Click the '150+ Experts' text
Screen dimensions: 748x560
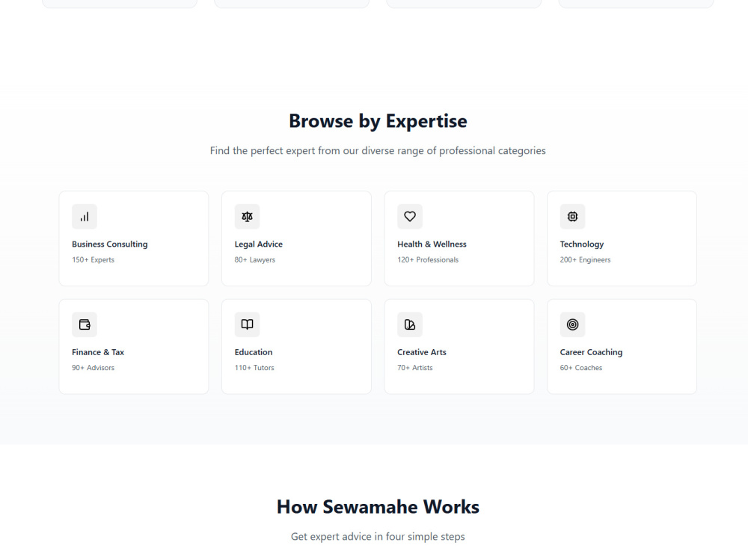point(93,260)
